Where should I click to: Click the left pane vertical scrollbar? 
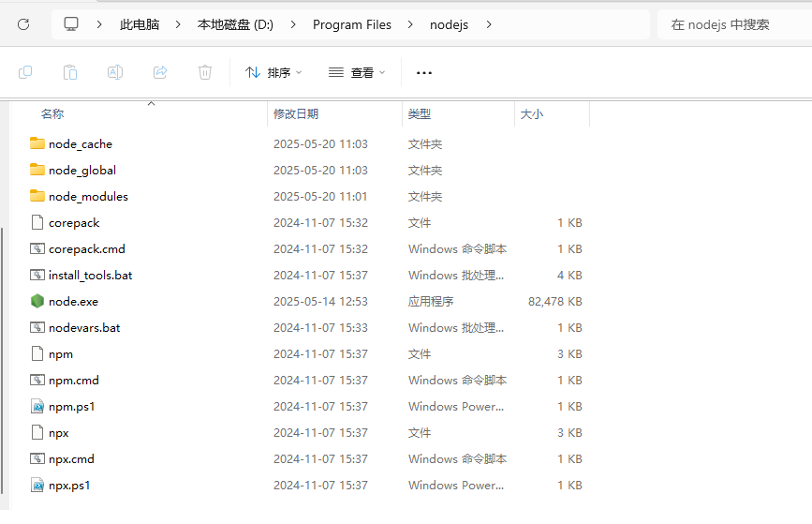pyautogui.click(x=3, y=360)
